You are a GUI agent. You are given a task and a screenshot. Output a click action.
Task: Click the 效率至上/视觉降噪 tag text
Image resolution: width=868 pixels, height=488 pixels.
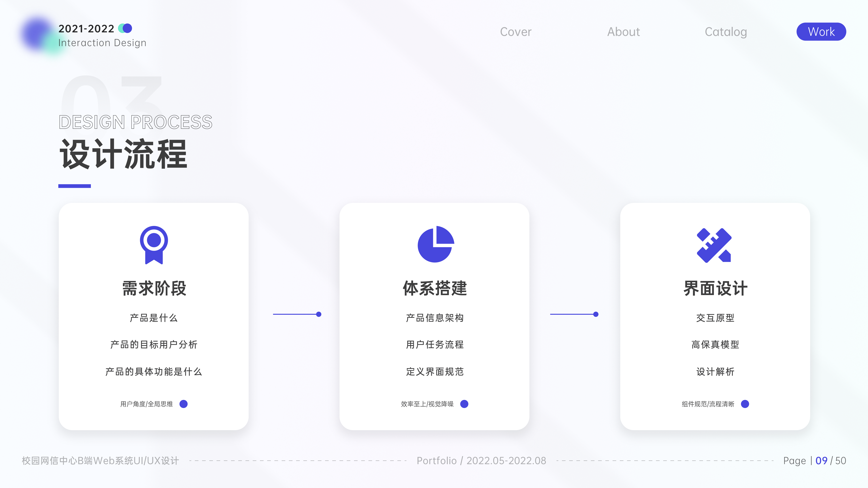[x=427, y=404]
